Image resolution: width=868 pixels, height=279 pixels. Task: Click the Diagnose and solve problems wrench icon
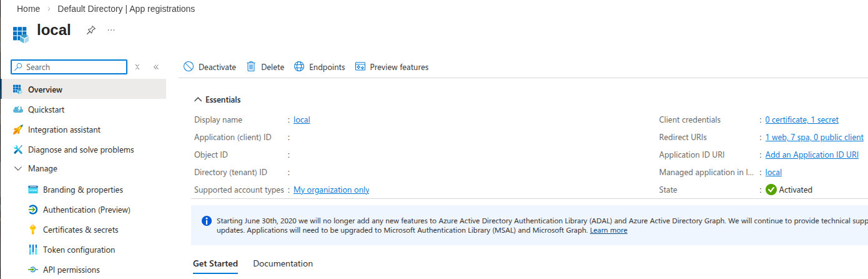tap(17, 150)
